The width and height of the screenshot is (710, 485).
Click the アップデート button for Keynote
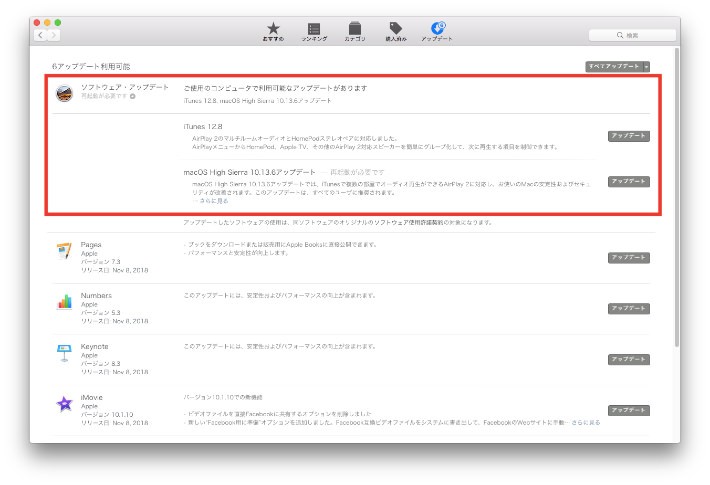628,359
